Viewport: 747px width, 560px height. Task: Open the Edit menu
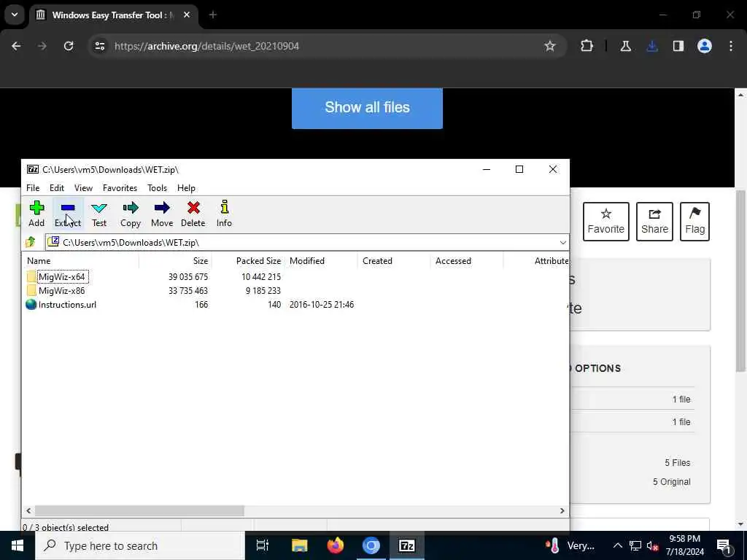(x=57, y=188)
